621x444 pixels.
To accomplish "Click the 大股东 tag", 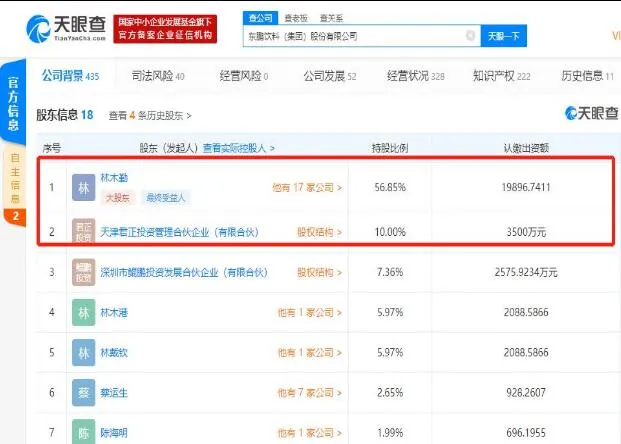I will pyautogui.click(x=118, y=197).
